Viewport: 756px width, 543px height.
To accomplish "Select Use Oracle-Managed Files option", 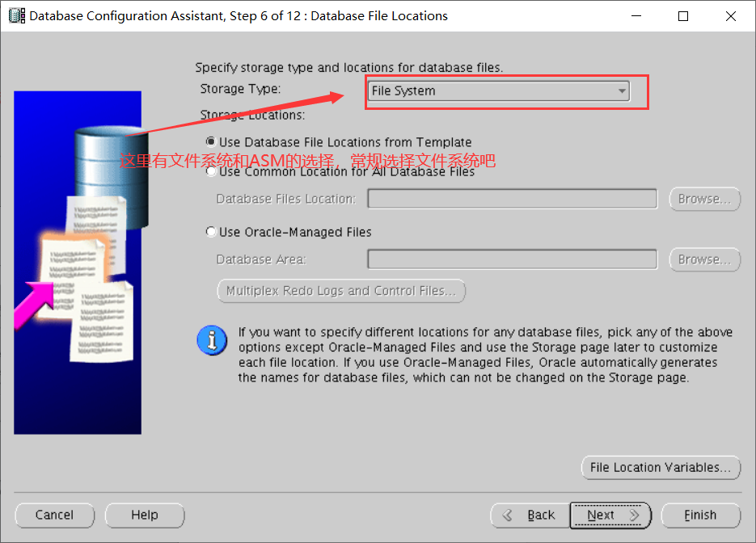I will tap(289, 232).
